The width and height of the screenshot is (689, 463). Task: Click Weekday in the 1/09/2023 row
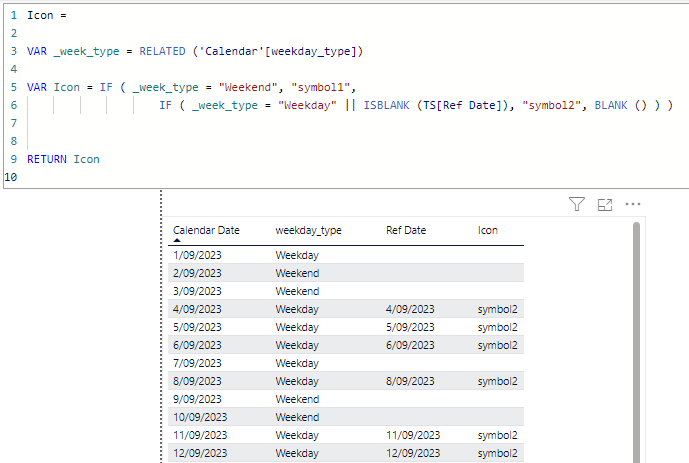click(297, 255)
